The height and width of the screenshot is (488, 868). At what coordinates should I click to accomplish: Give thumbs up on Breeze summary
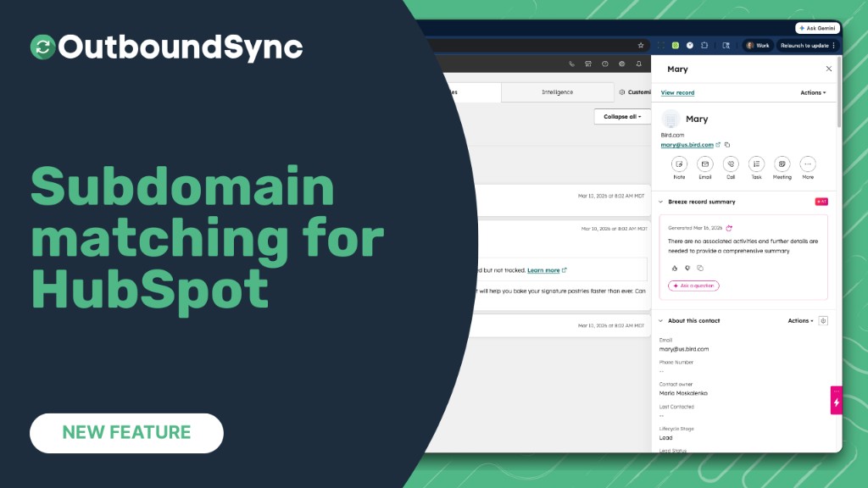pyautogui.click(x=675, y=268)
